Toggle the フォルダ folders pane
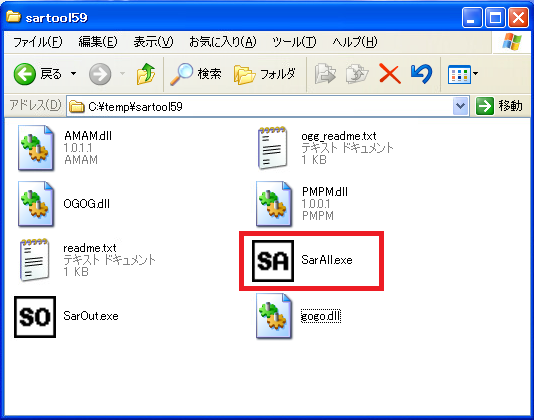The height and width of the screenshot is (420, 534). pos(265,74)
